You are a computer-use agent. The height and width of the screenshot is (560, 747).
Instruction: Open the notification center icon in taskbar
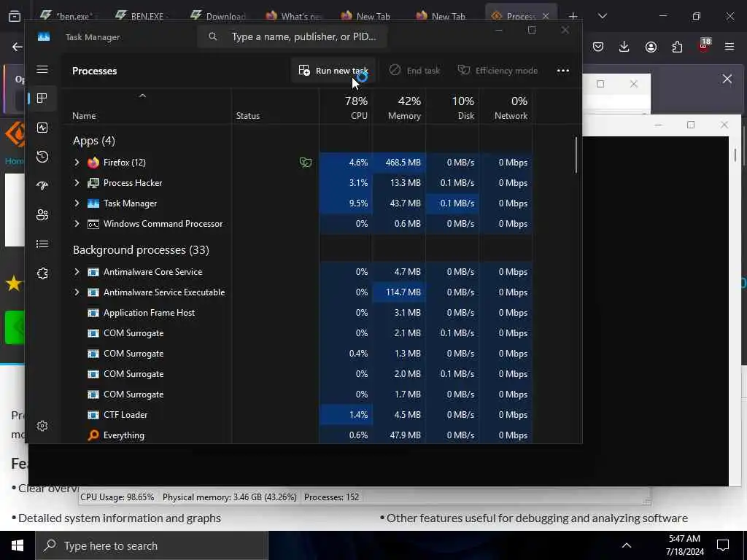click(x=723, y=545)
